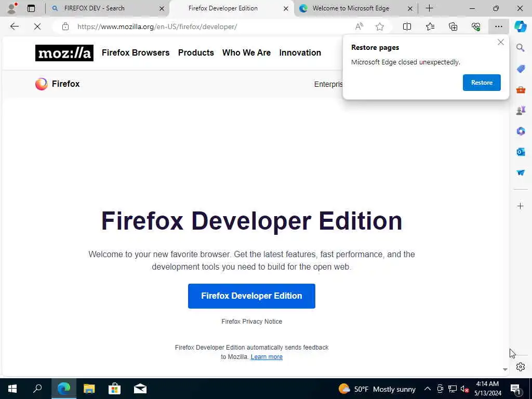Download Firefox Developer Edition button

tap(251, 296)
